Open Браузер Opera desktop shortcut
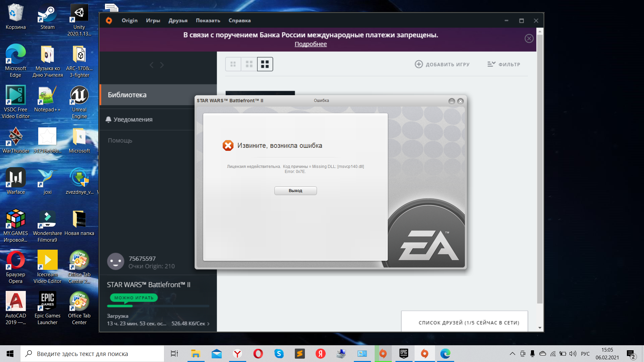 (15, 267)
